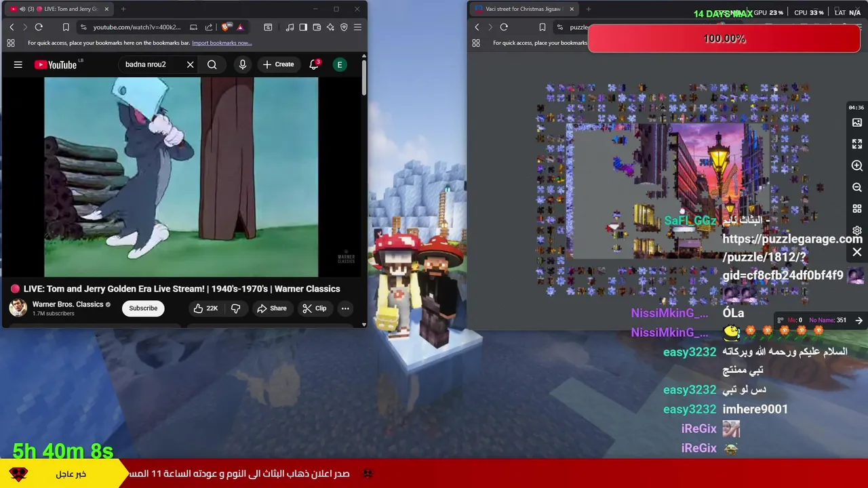This screenshot has width=868, height=488.
Task: Open the apps grid in the YouTube window's bookmarks bar
Action: 11,43
